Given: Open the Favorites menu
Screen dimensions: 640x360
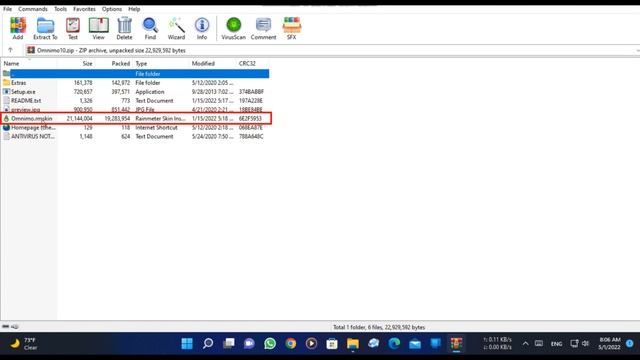Looking at the screenshot, I should click(x=84, y=9).
